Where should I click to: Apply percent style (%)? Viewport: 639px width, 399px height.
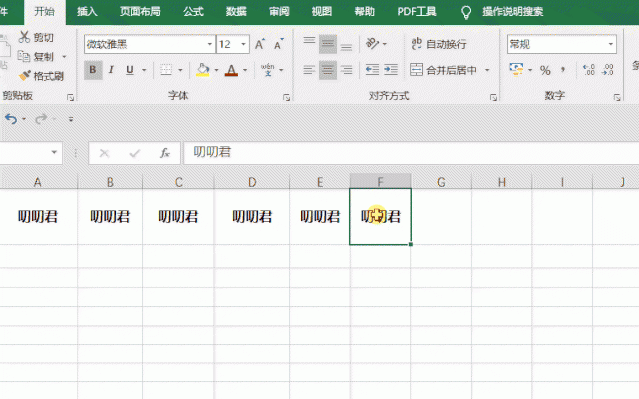pos(545,71)
